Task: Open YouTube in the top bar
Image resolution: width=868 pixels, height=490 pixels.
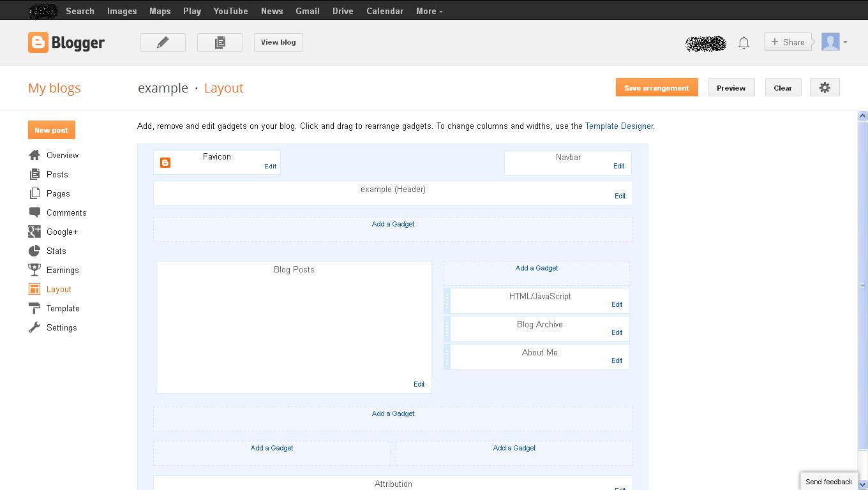Action: pos(230,11)
